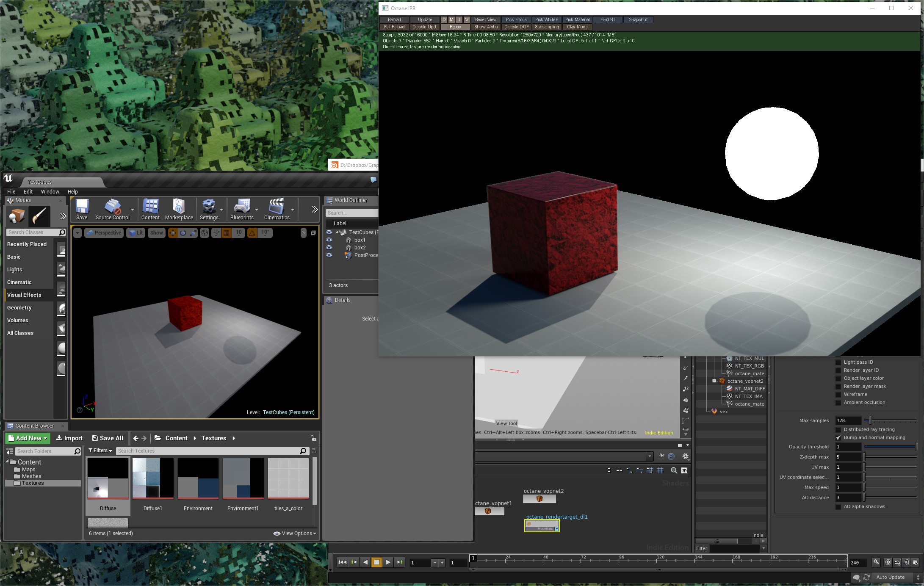924x586 pixels.
Task: Select the Visual Effects category tab
Action: pyautogui.click(x=24, y=295)
